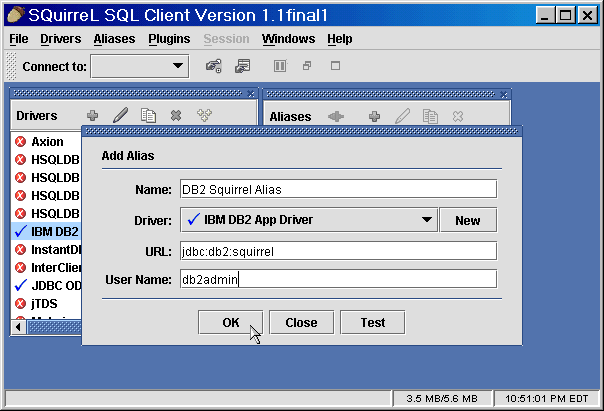Screen dimensions: 604x411
Task: Open the Plugins menu
Action: click(169, 39)
